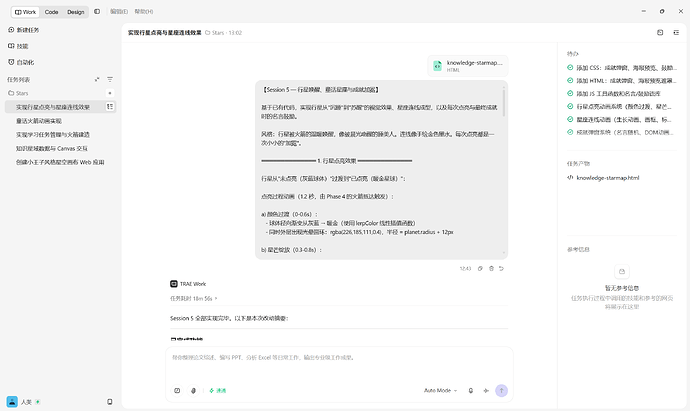Click green check icon beside 添加 CSS
The height and width of the screenshot is (411, 690).
coord(570,67)
